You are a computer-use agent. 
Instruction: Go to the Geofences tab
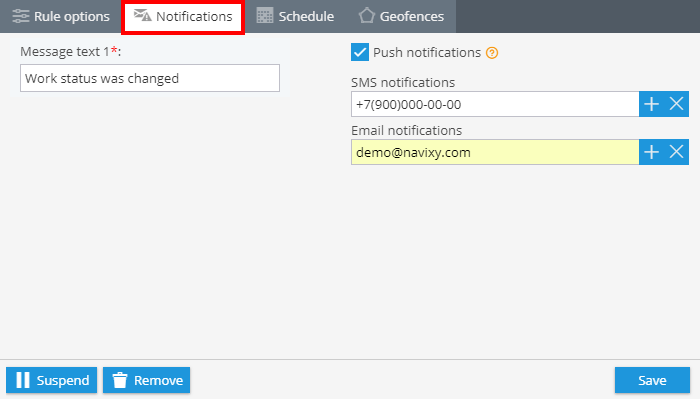click(x=401, y=16)
